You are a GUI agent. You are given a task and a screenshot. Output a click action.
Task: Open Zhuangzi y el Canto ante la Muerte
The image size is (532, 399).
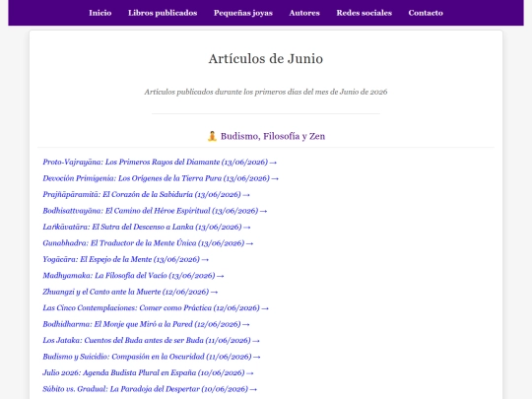pos(130,292)
